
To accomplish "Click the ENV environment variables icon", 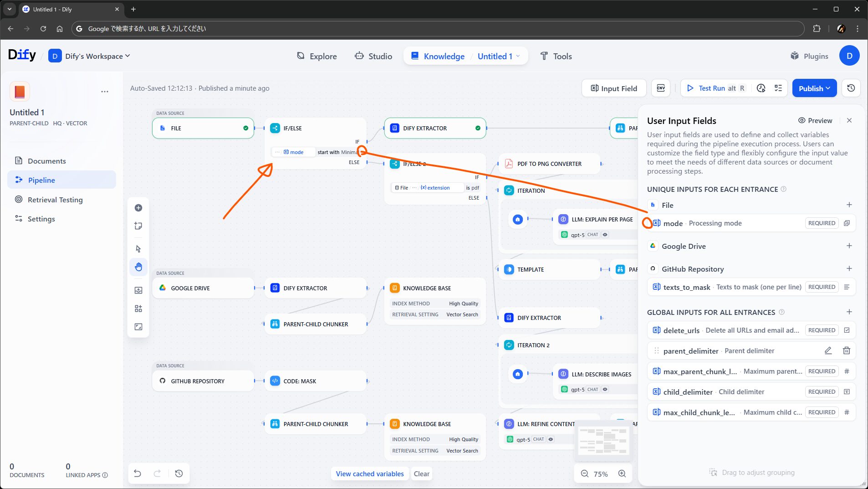I will point(661,88).
